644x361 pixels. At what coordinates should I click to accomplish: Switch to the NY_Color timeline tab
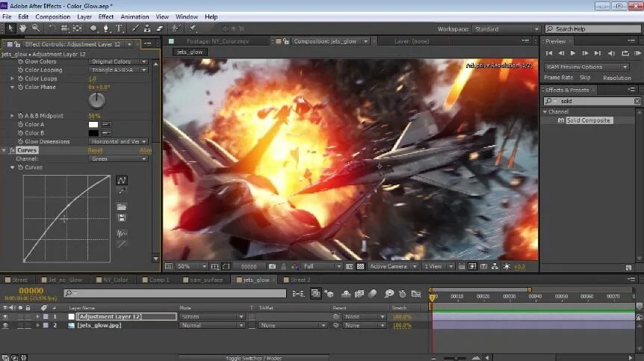(112, 280)
